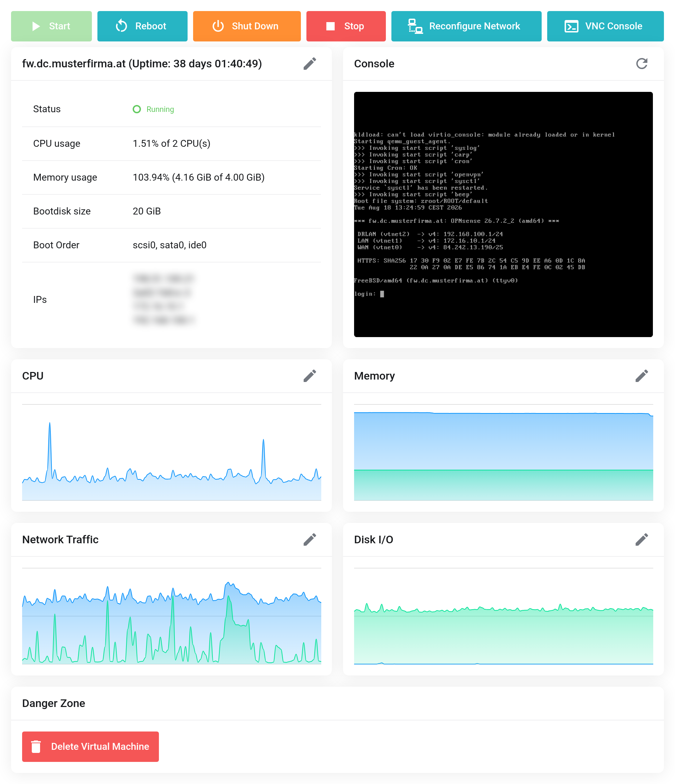This screenshot has height=784, width=675.
Task: Stop the virtual machine
Action: [x=346, y=26]
